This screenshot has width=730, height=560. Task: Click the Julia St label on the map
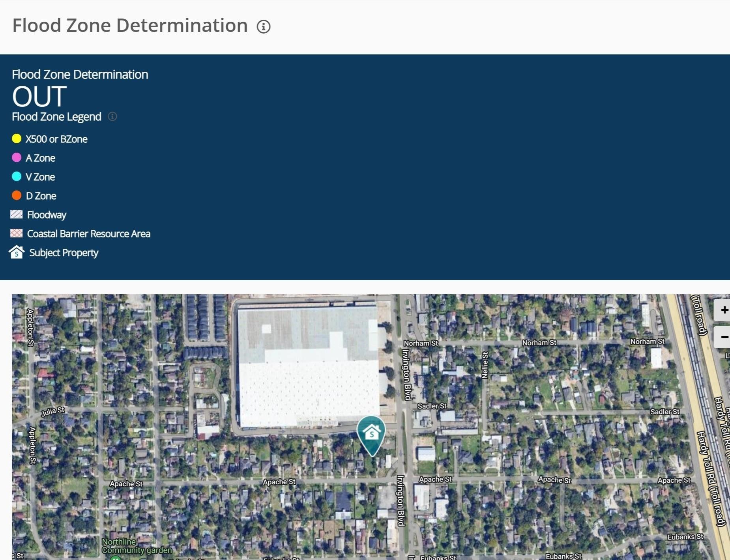(x=53, y=412)
